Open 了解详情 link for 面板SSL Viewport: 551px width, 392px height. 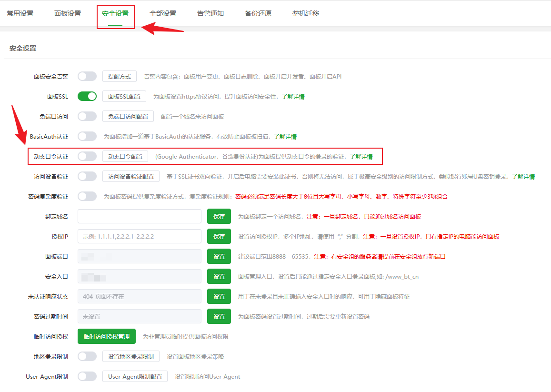pos(293,96)
